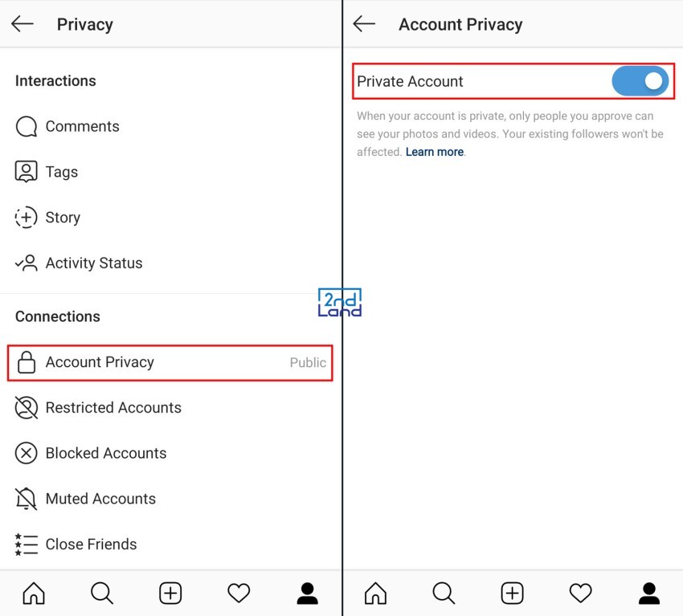
Task: Tap new post plus icon in left bar
Action: point(170,594)
